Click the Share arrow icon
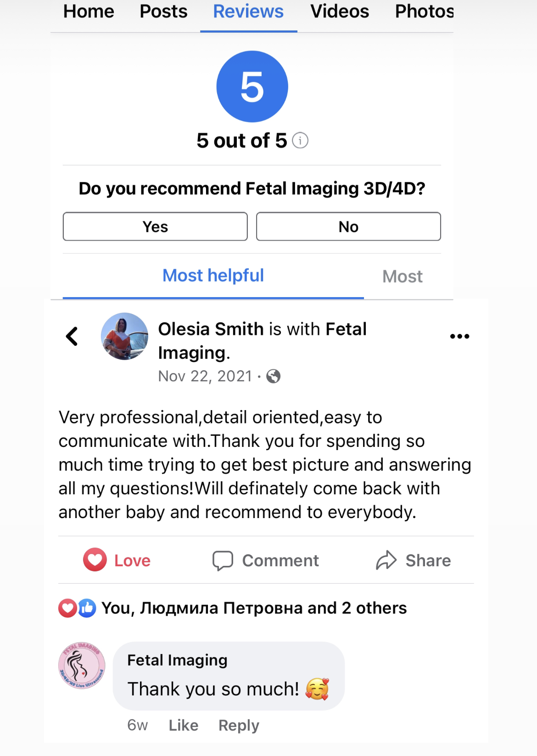 [386, 560]
